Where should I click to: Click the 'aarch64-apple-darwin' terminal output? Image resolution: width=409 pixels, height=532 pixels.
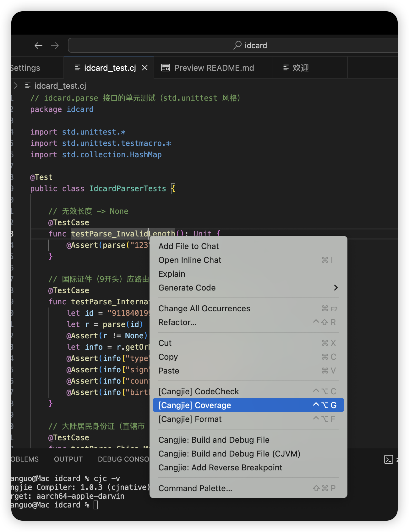[80, 496]
